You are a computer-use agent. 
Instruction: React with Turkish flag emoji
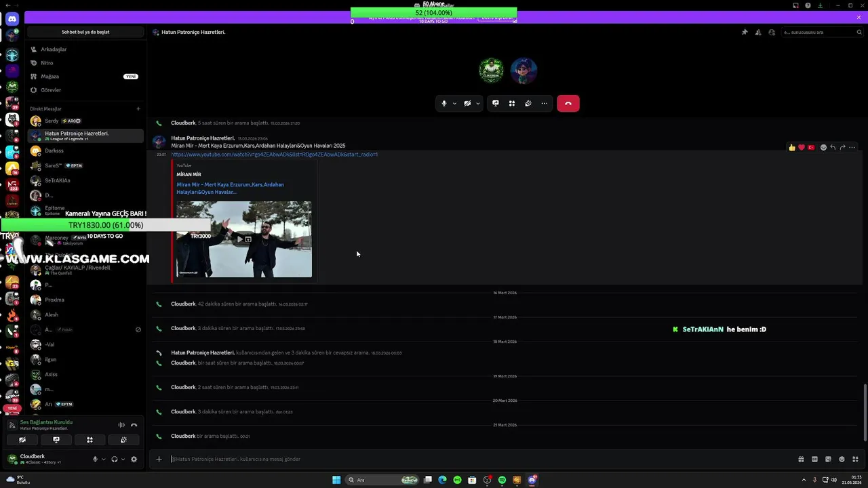[x=811, y=147]
